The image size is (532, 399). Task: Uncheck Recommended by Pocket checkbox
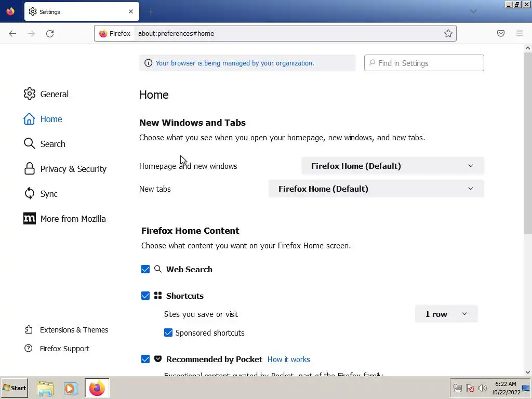click(x=145, y=360)
